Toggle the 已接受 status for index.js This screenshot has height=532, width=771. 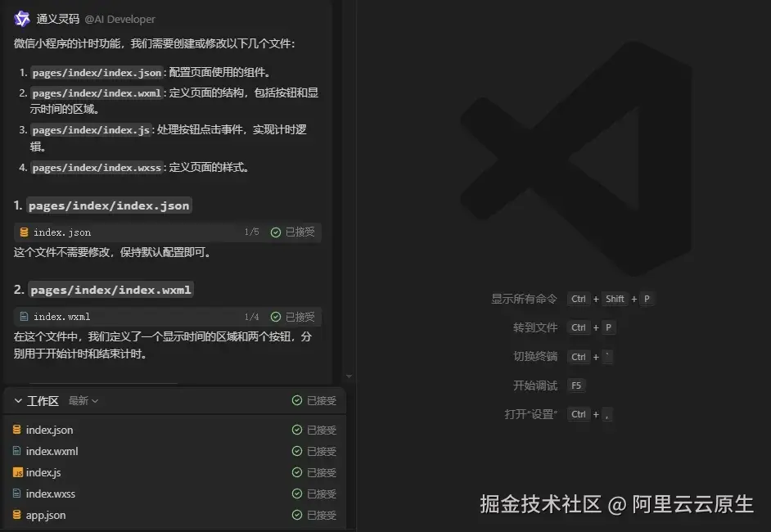click(x=313, y=472)
